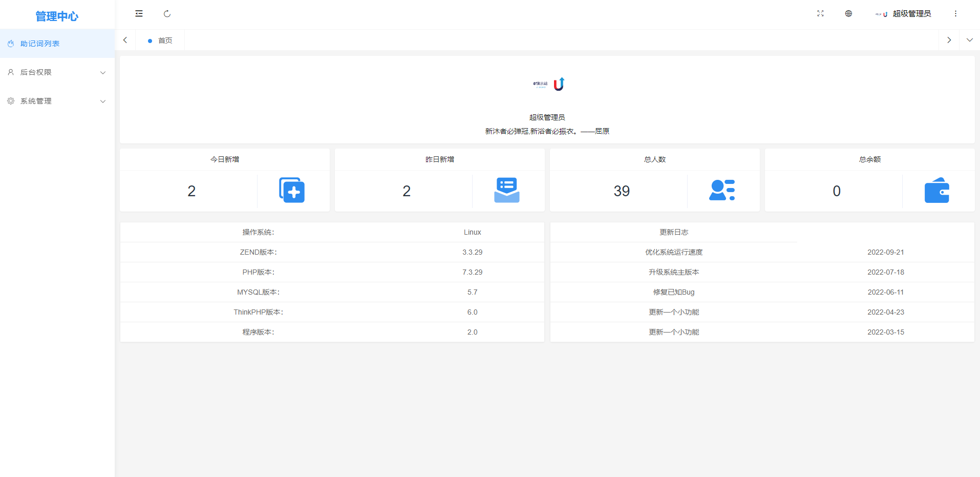Open the three-dot more options menu
Screen dimensions: 980x477
(955, 14)
